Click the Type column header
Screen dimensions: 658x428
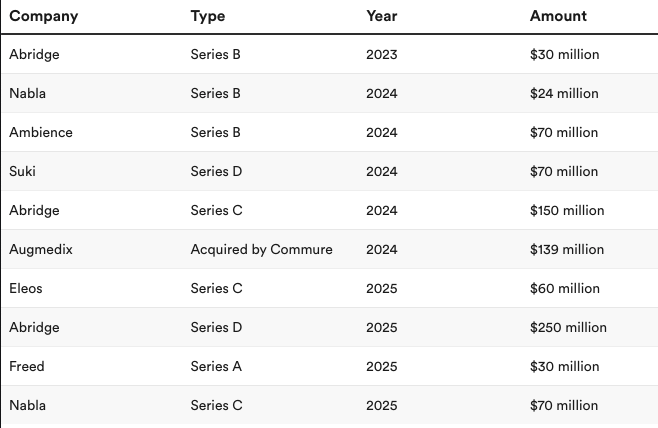(208, 16)
